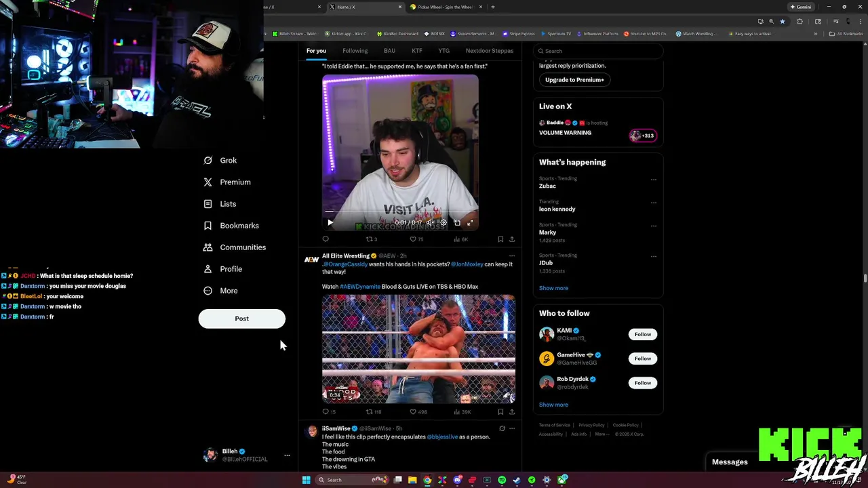Open the Messages drawer
The image size is (868, 488).
pos(730,462)
